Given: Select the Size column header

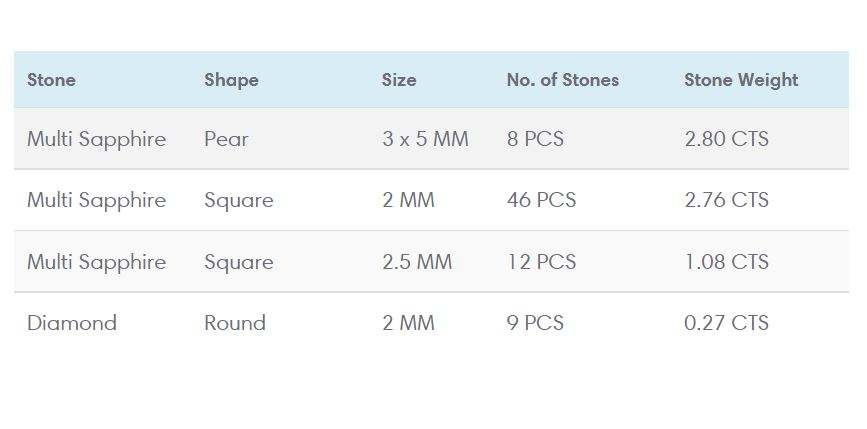Looking at the screenshot, I should pos(399,80).
